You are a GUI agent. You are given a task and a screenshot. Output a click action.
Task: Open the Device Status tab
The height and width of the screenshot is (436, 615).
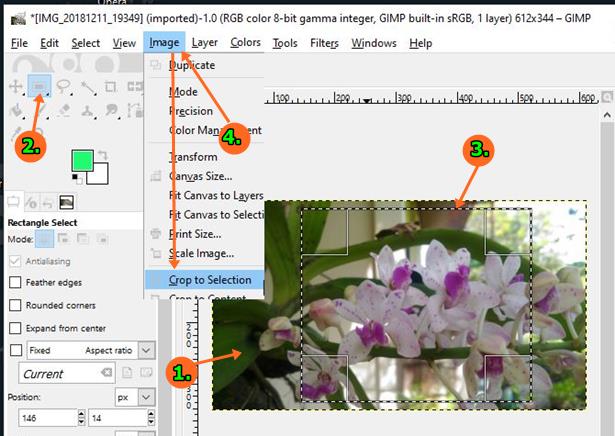(31, 203)
